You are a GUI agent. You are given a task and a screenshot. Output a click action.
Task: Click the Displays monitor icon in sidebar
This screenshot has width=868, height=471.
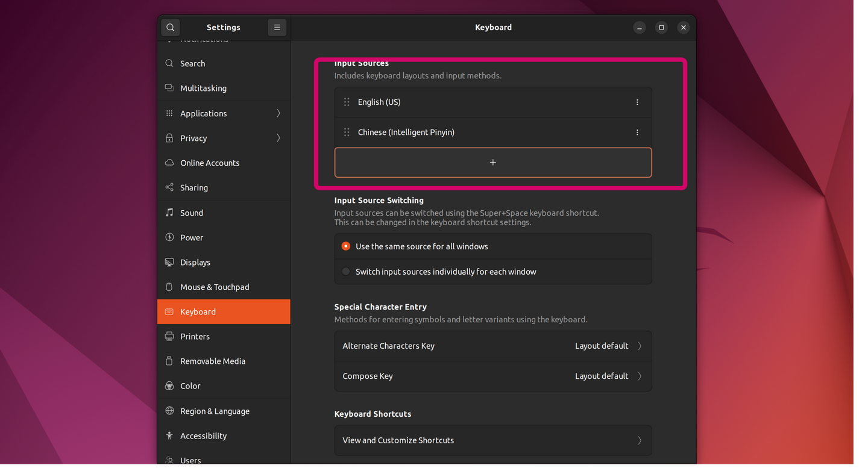(169, 263)
